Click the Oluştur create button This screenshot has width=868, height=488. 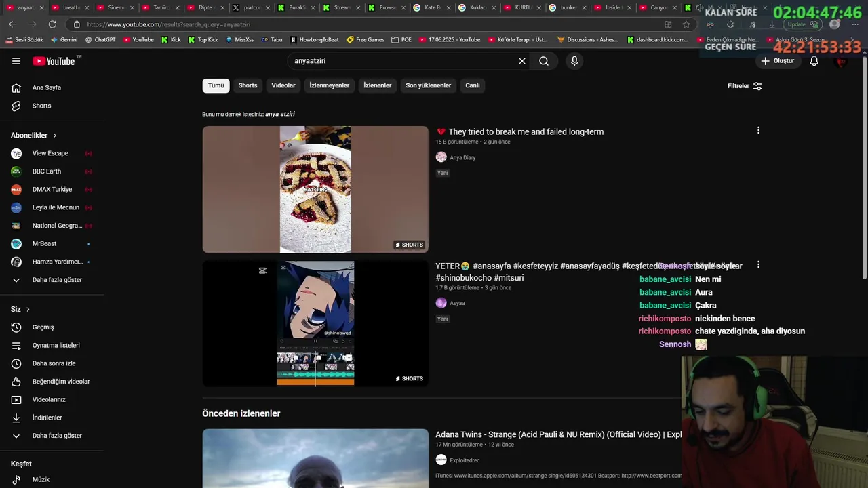click(x=777, y=61)
